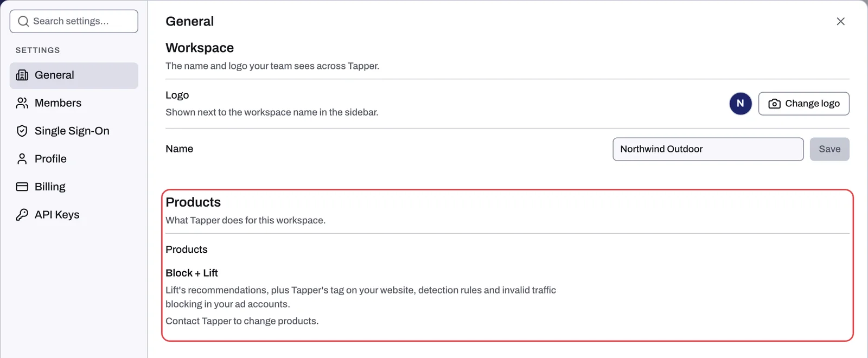Click the General building icon in the sidebar
The height and width of the screenshot is (358, 868).
22,75
